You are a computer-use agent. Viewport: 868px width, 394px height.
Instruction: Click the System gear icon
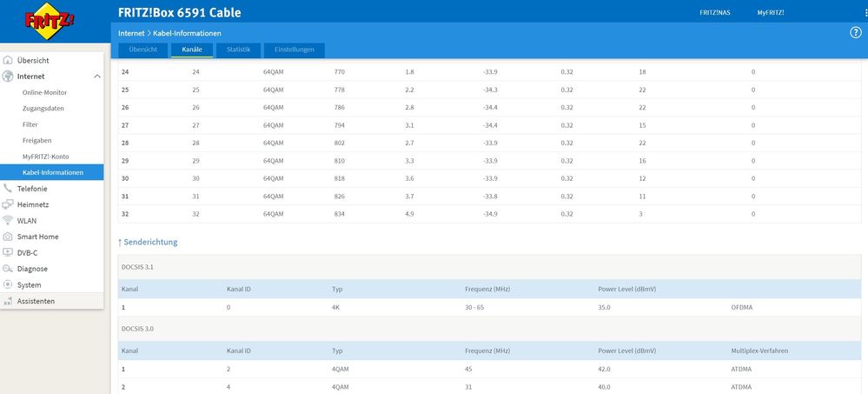pos(8,284)
